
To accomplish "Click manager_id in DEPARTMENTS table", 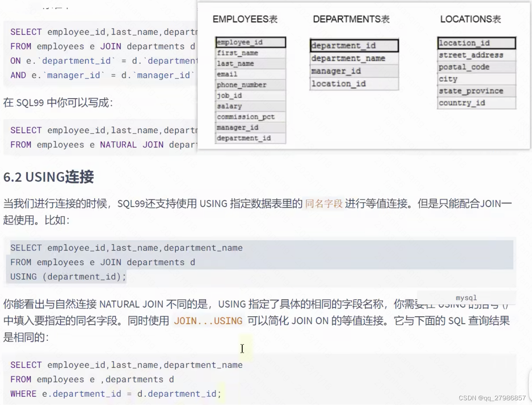I will tap(354, 71).
